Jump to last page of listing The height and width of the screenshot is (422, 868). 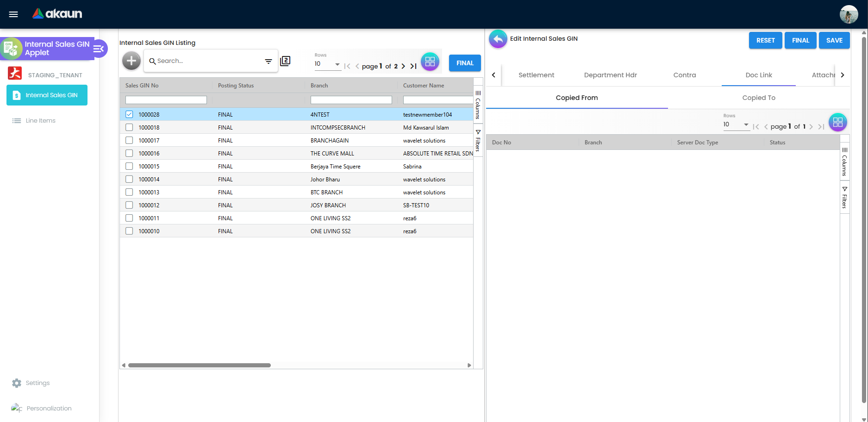coord(413,66)
